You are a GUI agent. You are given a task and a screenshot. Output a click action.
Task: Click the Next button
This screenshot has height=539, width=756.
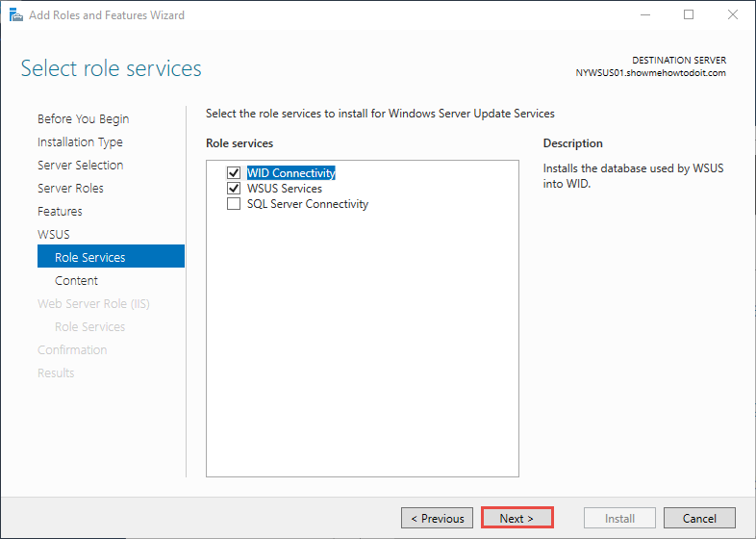(517, 518)
